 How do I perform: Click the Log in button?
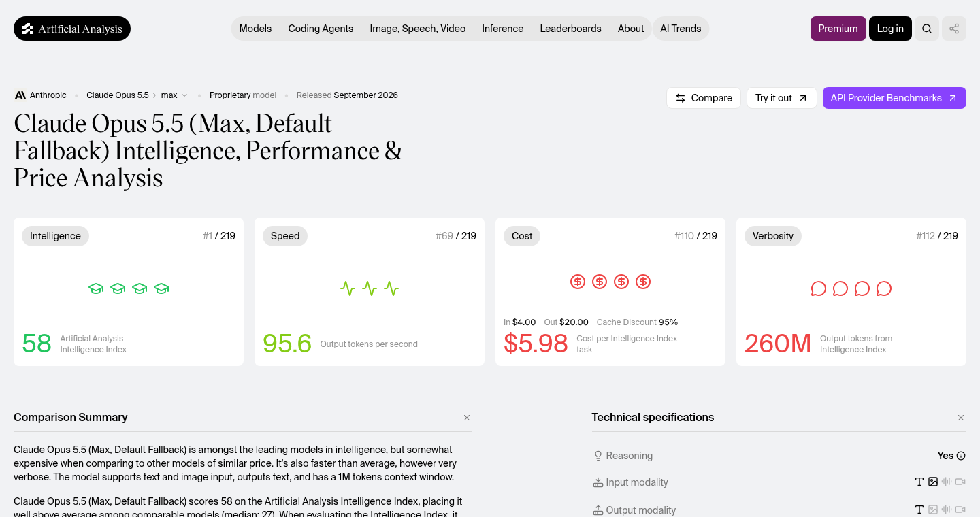[890, 29]
